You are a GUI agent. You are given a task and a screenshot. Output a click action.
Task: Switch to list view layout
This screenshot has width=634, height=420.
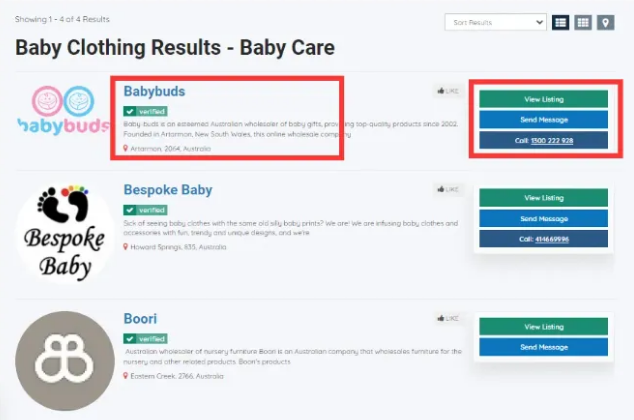click(561, 22)
